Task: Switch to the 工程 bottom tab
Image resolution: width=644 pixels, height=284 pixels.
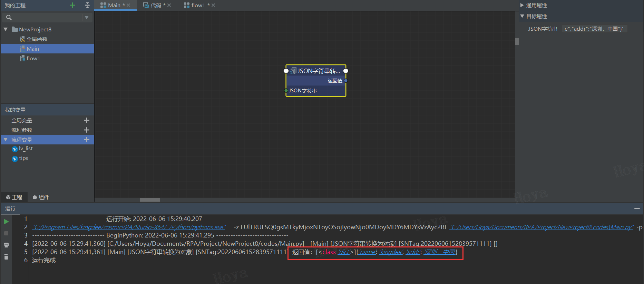Action: click(x=14, y=197)
